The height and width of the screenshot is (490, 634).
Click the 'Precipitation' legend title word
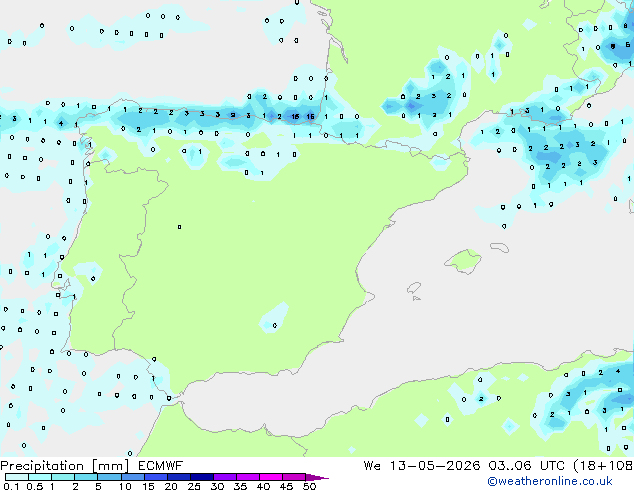[42, 466]
